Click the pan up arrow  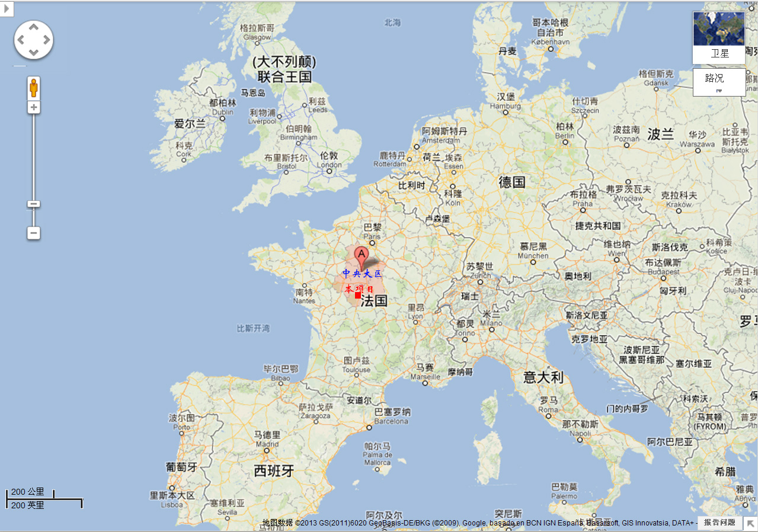pos(34,27)
